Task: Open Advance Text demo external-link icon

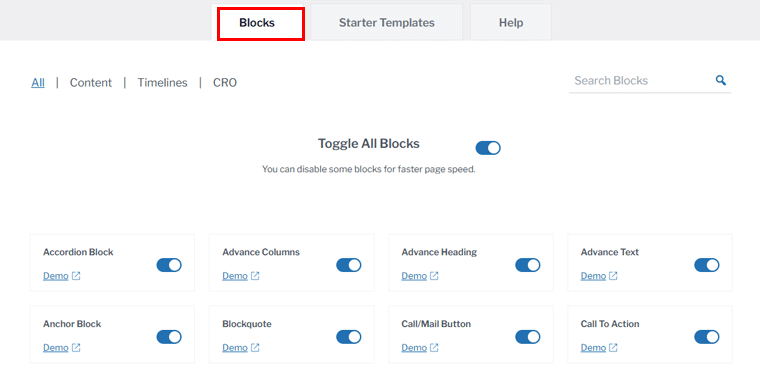Action: tap(613, 276)
